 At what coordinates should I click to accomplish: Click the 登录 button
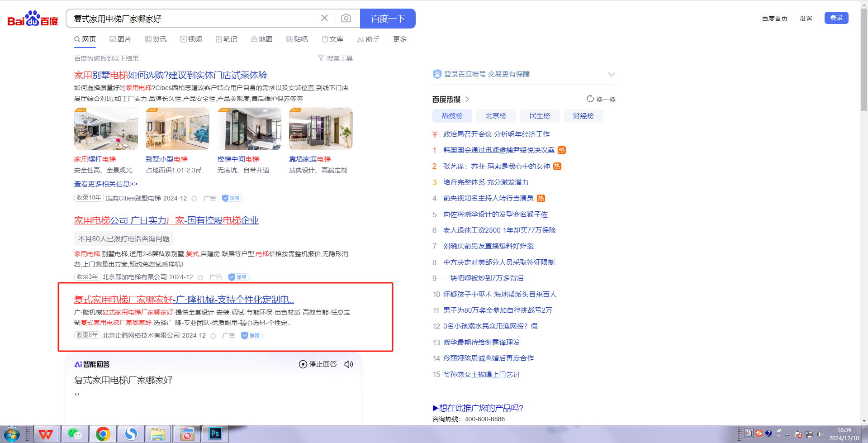(836, 18)
